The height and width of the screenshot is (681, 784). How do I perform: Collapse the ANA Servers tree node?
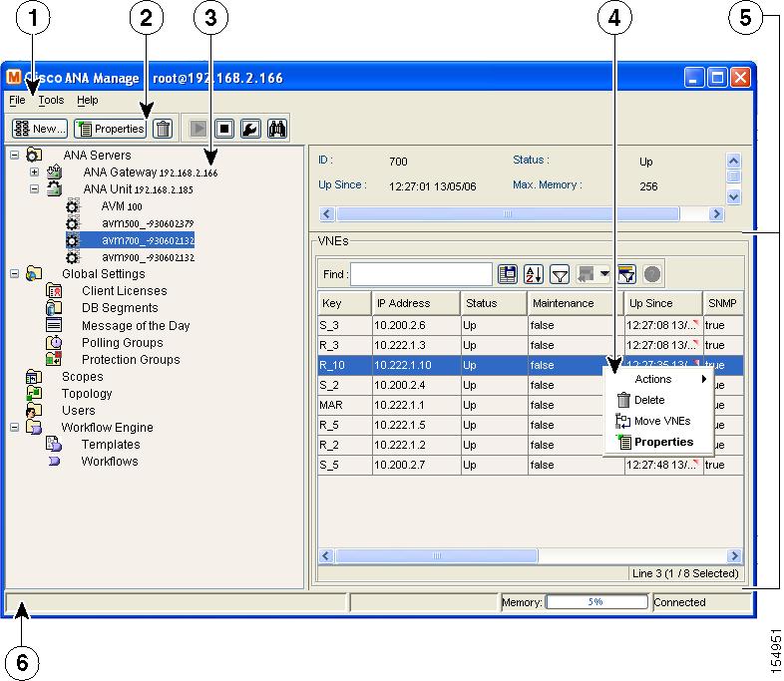(15, 155)
